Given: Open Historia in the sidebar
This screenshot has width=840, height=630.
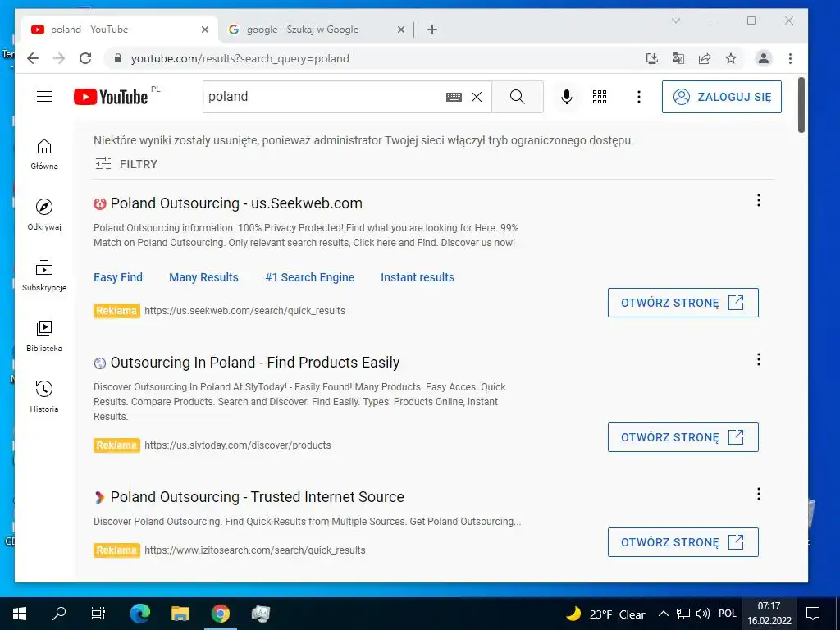Looking at the screenshot, I should [44, 396].
